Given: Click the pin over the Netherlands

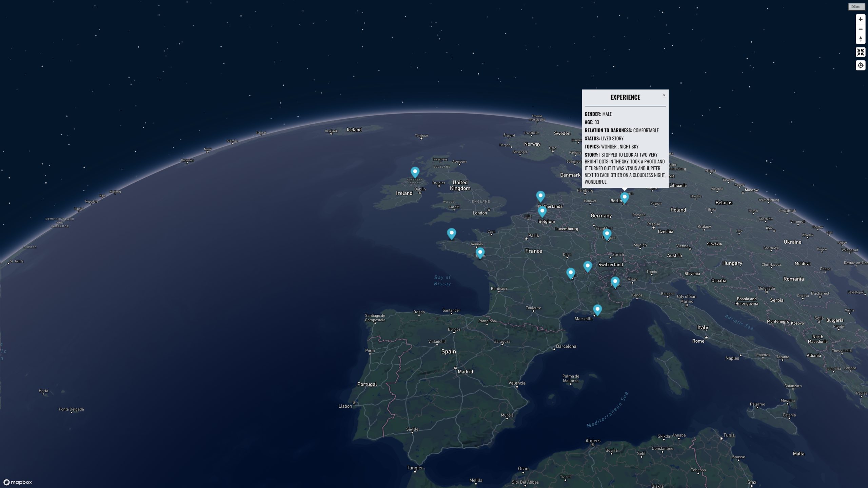Looking at the screenshot, I should coord(540,196).
